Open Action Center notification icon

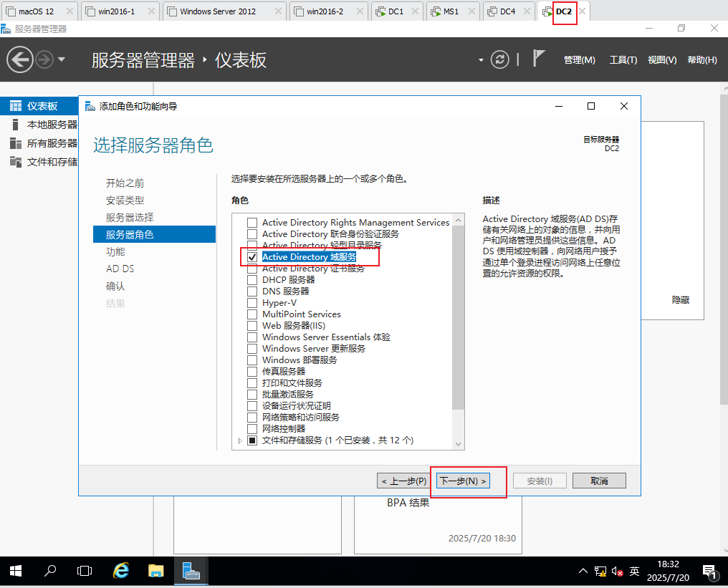click(x=710, y=572)
